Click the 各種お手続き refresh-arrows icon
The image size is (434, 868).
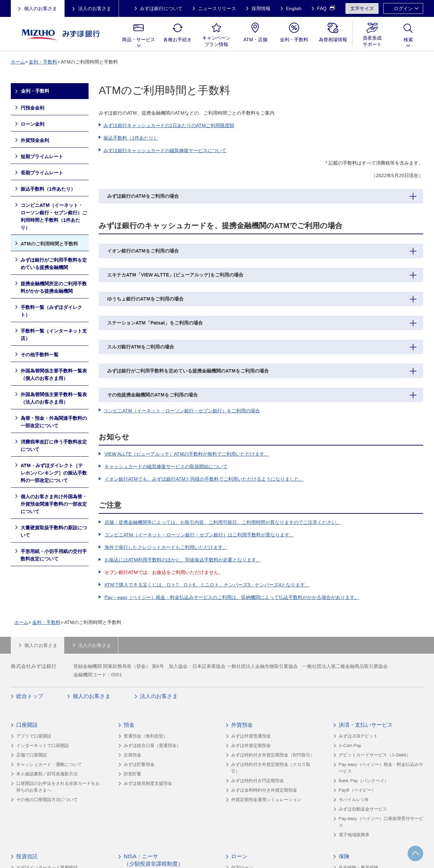(x=177, y=28)
